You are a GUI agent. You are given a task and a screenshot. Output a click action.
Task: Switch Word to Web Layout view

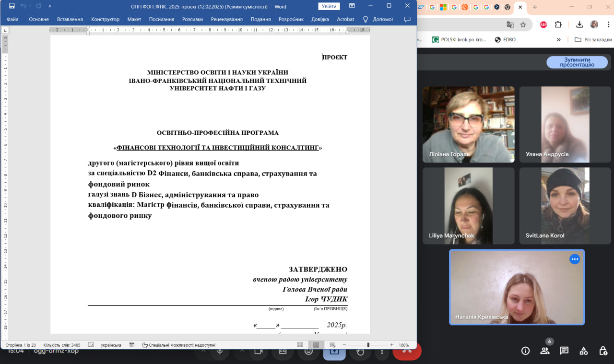(331, 345)
